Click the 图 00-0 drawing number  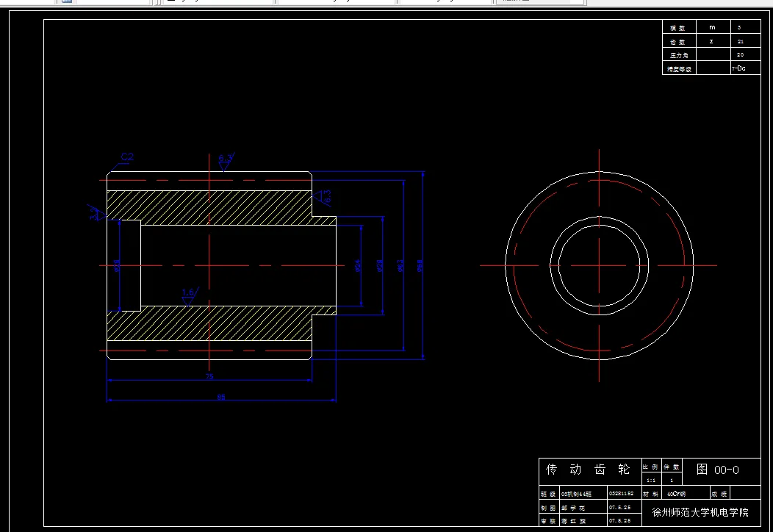[718, 470]
